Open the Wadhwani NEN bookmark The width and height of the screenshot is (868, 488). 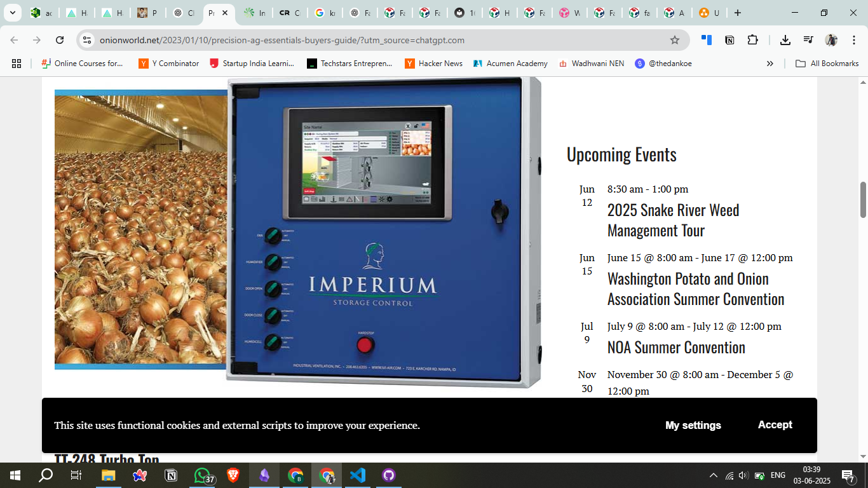pos(591,64)
